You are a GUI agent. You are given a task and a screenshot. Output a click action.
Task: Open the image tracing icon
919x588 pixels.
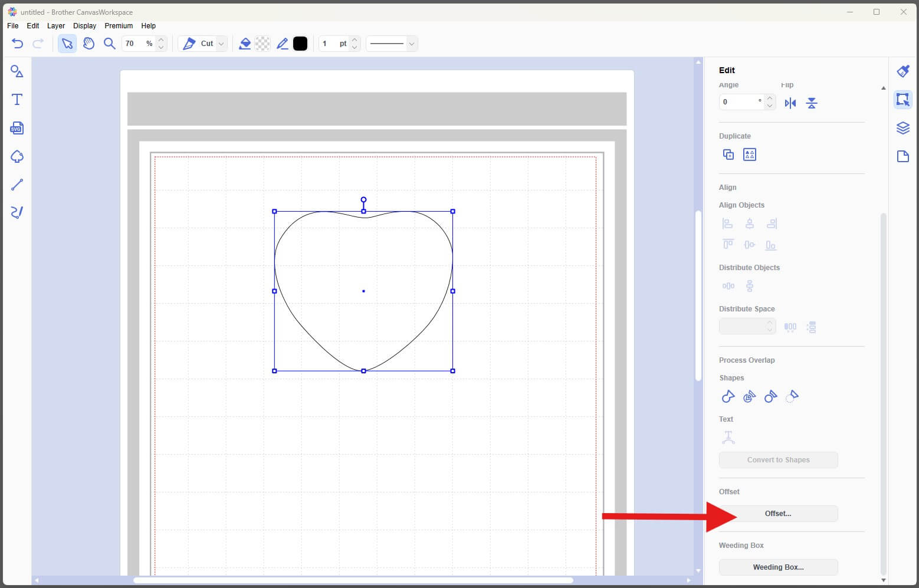(17, 156)
